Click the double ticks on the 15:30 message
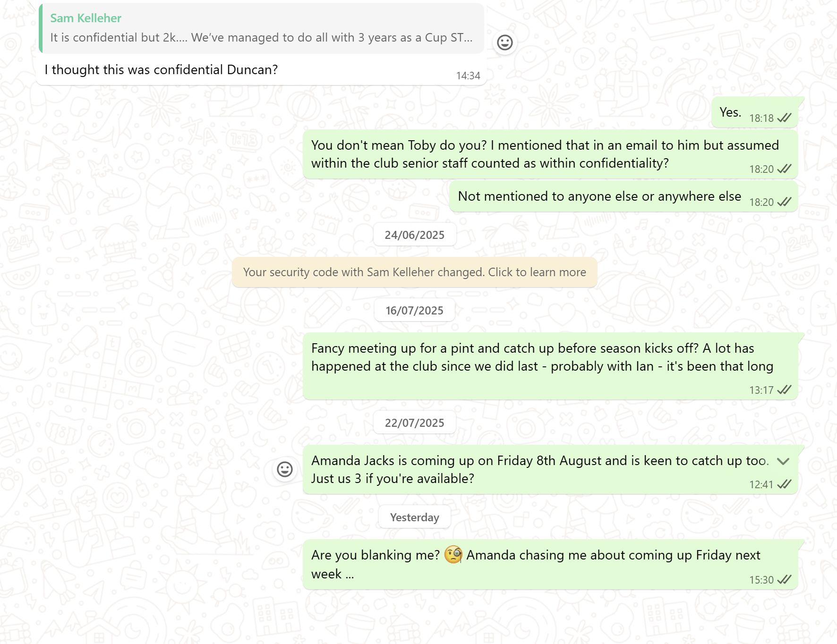Image resolution: width=837 pixels, height=644 pixels. tap(784, 580)
